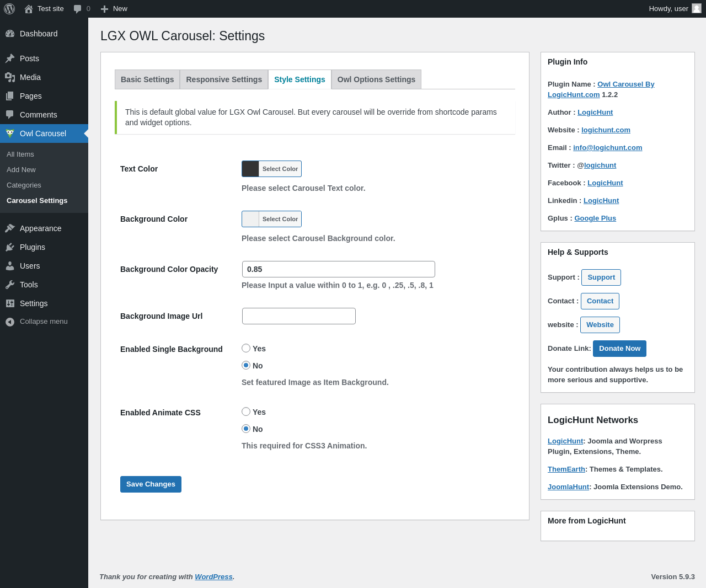Screen dimensions: 706x588
Task: Click the Tools wrench icon
Action: 10,285
